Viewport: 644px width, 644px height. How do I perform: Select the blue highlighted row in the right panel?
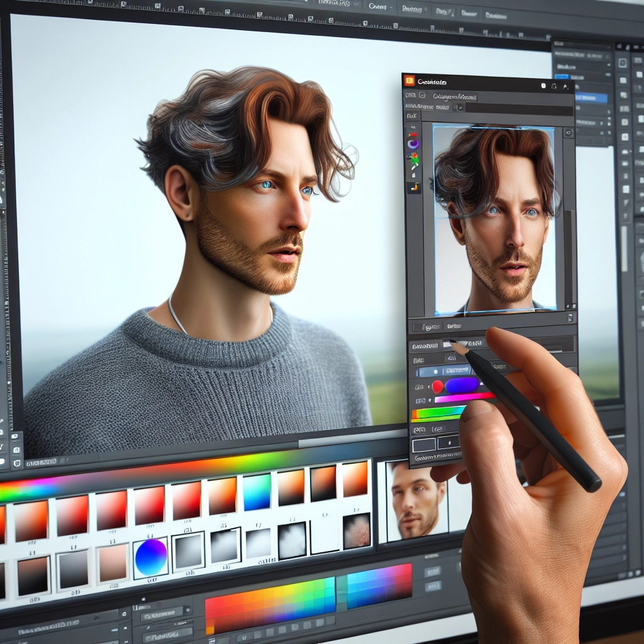click(591, 97)
